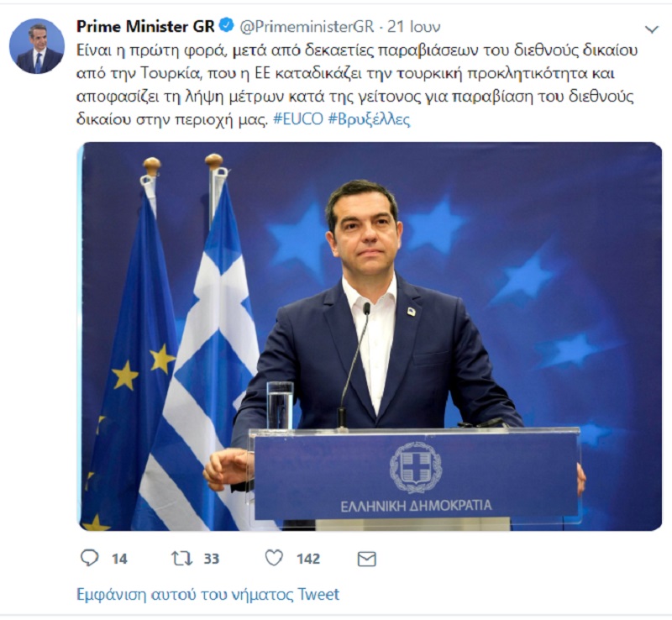Click the retweet count 33
The image size is (672, 620).
[212, 559]
